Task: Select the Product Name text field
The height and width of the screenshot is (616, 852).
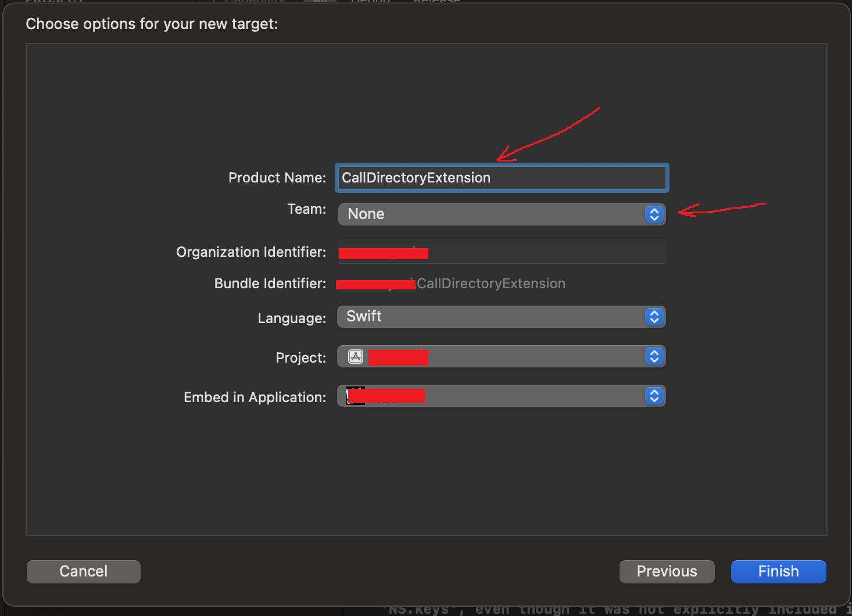Action: tap(501, 177)
